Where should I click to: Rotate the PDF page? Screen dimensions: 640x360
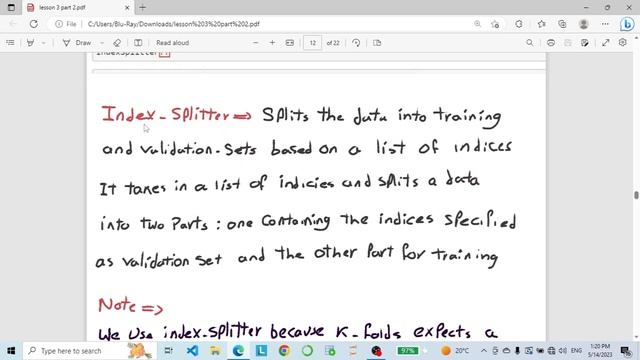click(x=356, y=42)
